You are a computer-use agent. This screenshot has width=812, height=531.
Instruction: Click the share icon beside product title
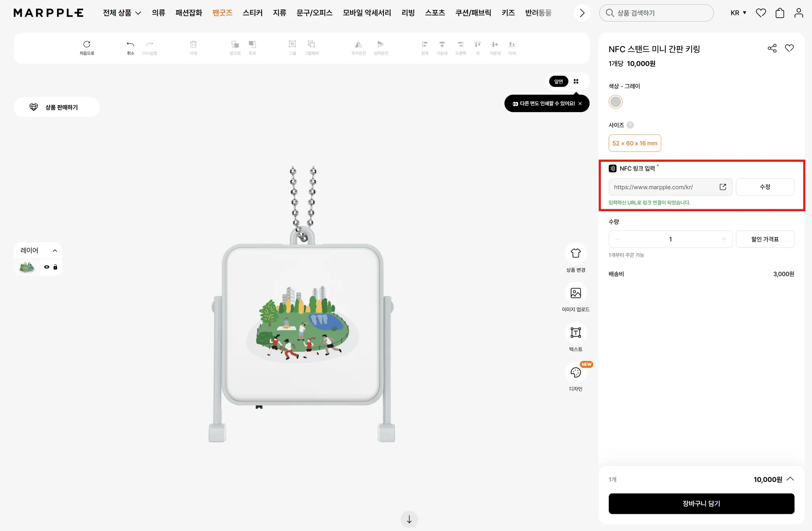pyautogui.click(x=772, y=48)
